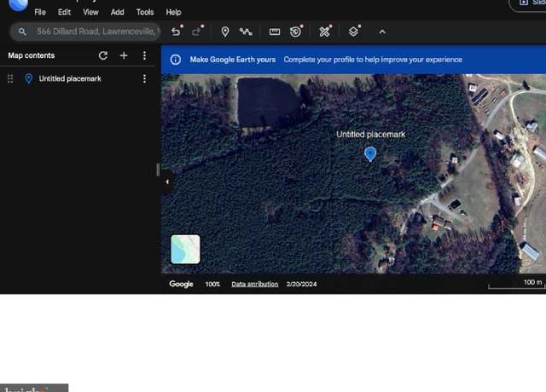This screenshot has width=546, height=392.
Task: Click the blue placemark pin on map
Action: point(370,153)
